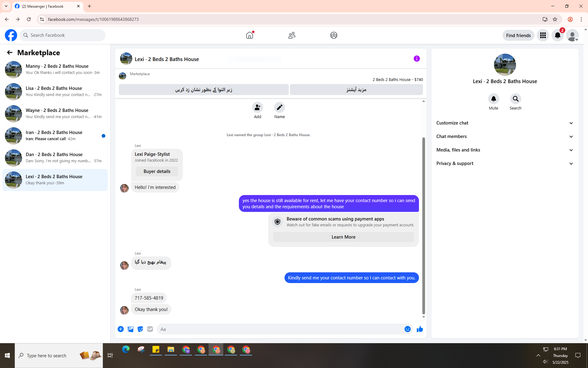
Task: Attach a photo using the image icon
Action: (x=130, y=329)
